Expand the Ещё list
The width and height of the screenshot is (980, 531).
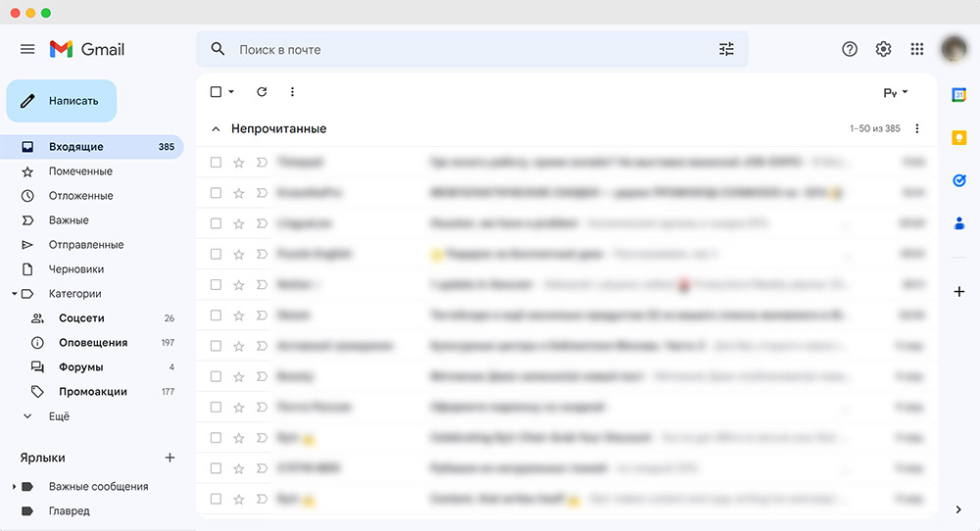click(x=27, y=416)
